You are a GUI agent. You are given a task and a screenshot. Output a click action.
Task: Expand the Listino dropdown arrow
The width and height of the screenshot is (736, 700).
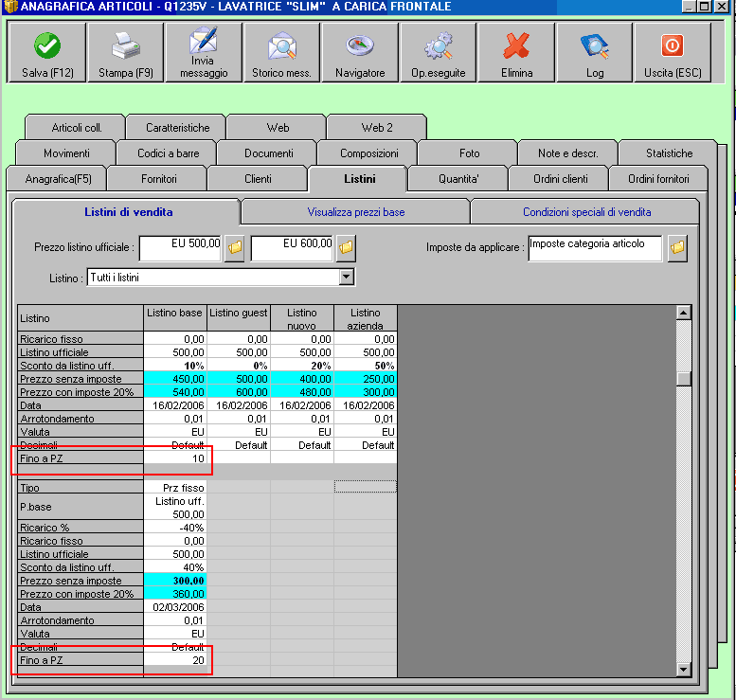[x=347, y=277]
